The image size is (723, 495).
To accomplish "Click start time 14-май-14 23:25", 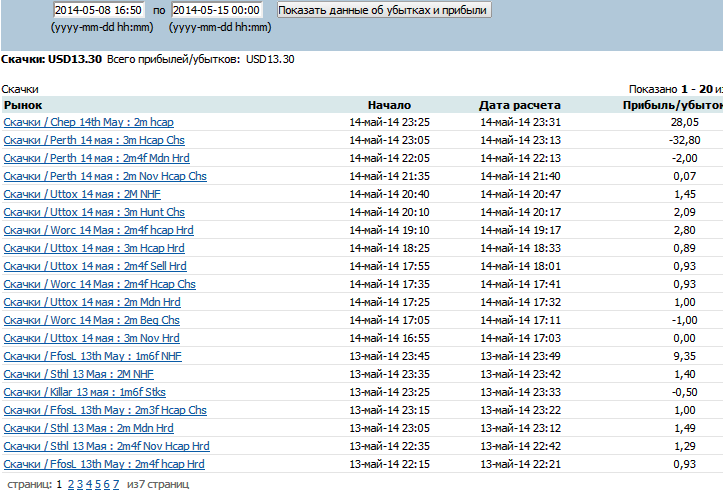I will (389, 122).
